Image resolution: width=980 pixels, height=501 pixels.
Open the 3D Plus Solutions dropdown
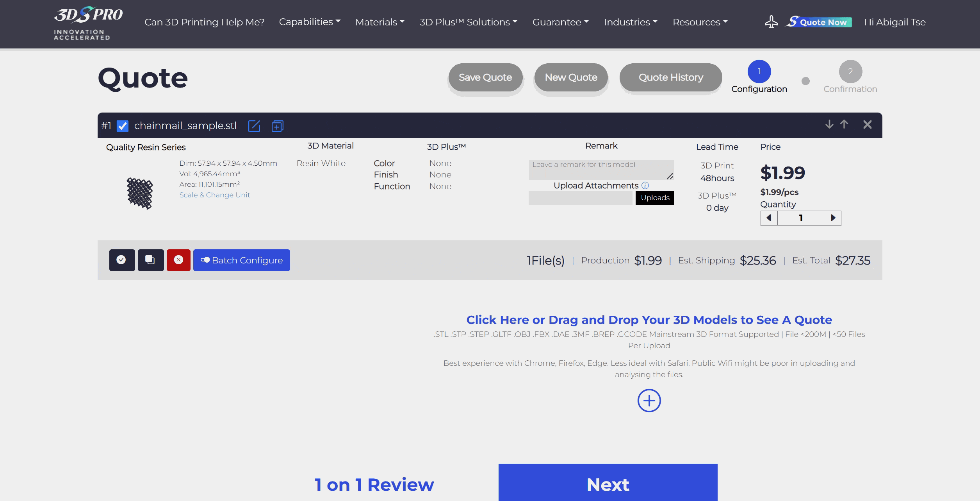(469, 22)
